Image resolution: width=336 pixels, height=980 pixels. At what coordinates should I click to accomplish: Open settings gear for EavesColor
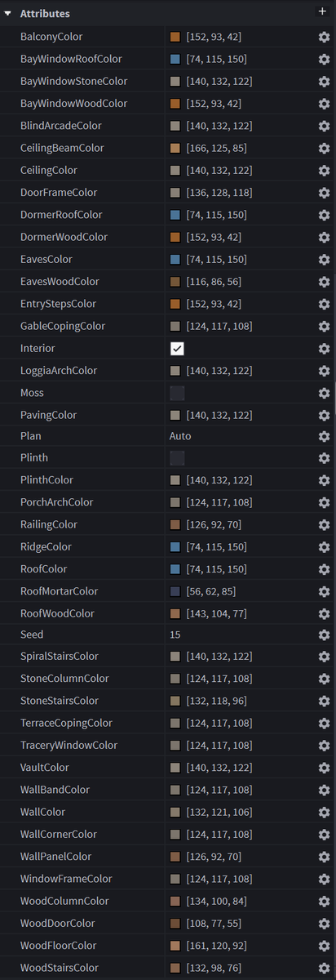(324, 260)
